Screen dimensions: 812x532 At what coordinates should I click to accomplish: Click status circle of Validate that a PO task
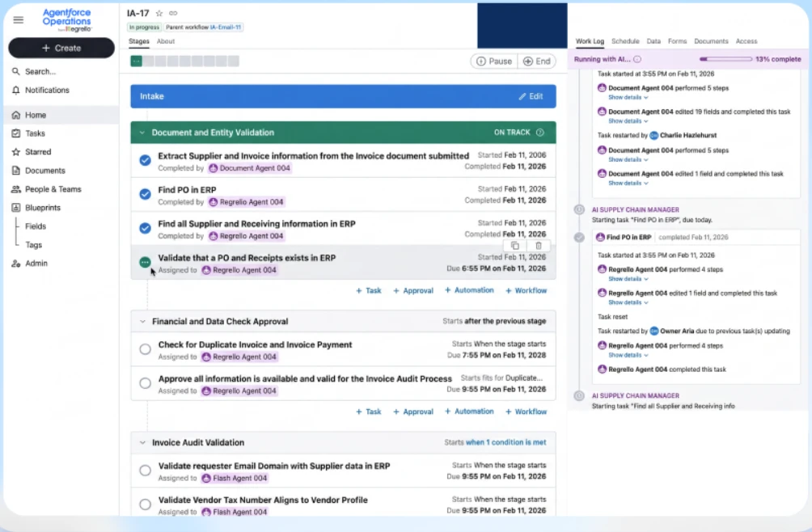point(145,263)
